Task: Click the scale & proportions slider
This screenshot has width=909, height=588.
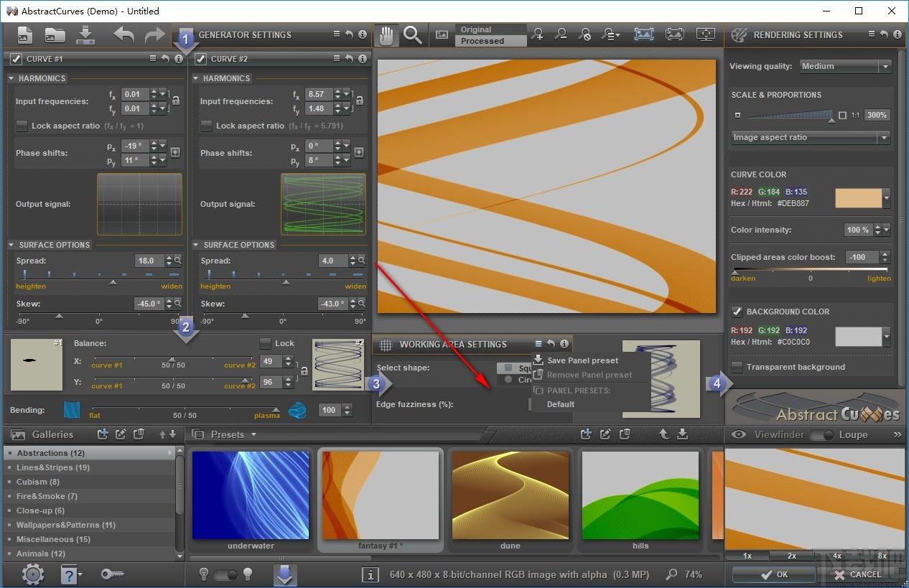Action: (789, 115)
